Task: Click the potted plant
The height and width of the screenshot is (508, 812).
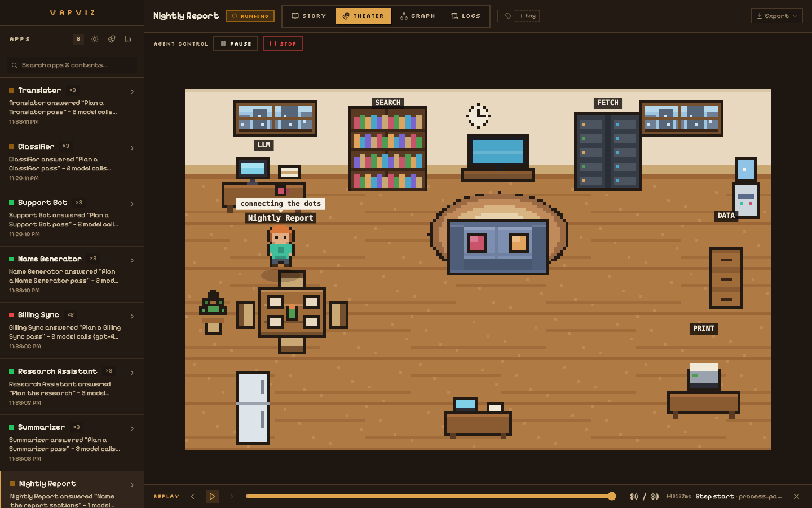Action: point(213,312)
